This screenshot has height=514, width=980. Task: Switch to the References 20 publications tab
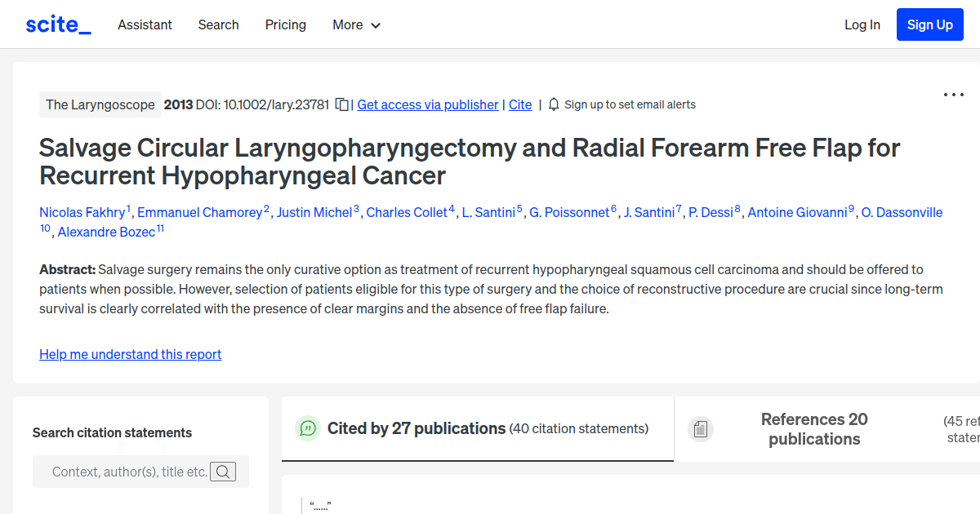[814, 428]
